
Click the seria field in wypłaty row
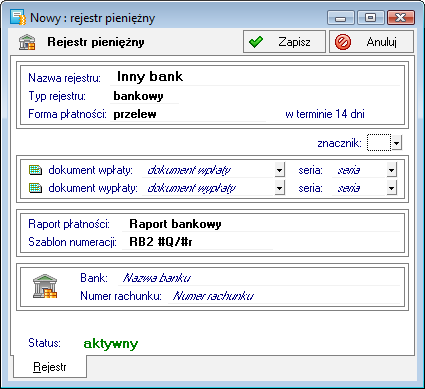click(359, 188)
